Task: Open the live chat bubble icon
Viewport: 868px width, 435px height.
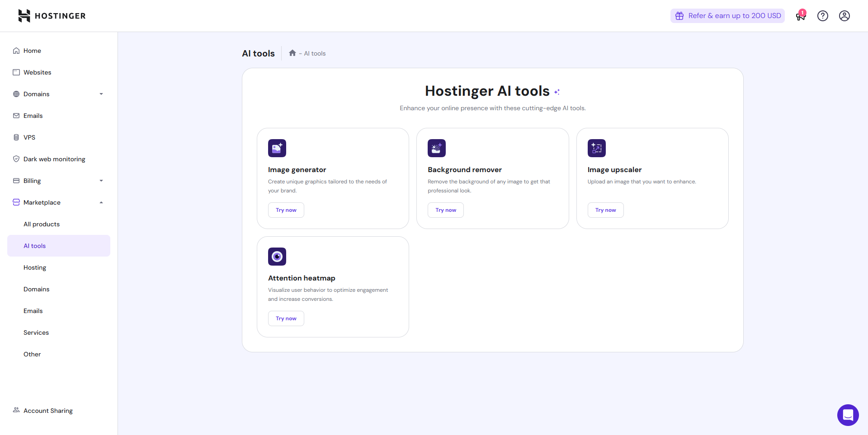Action: (x=848, y=415)
